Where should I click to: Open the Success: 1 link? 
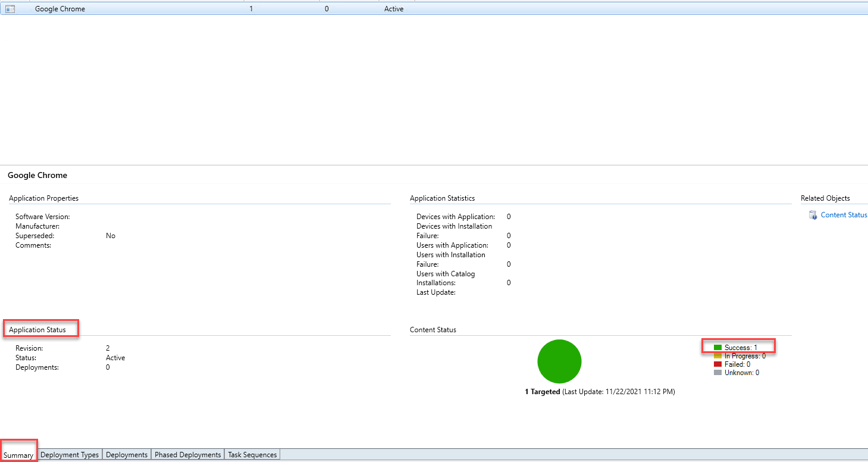(741, 348)
